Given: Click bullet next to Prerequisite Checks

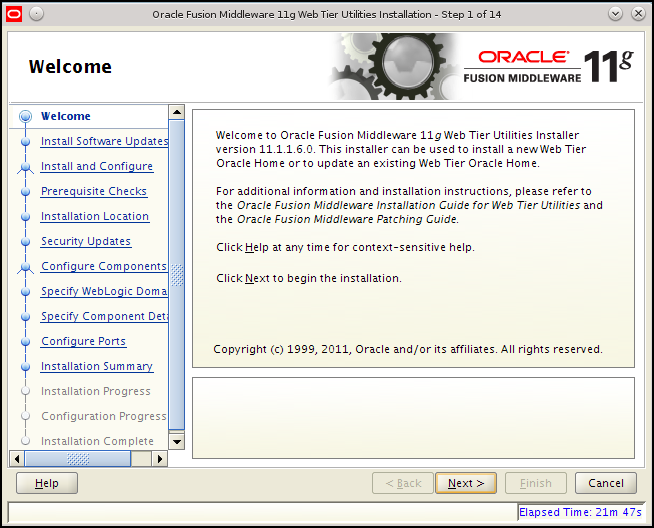Looking at the screenshot, I should click(25, 191).
